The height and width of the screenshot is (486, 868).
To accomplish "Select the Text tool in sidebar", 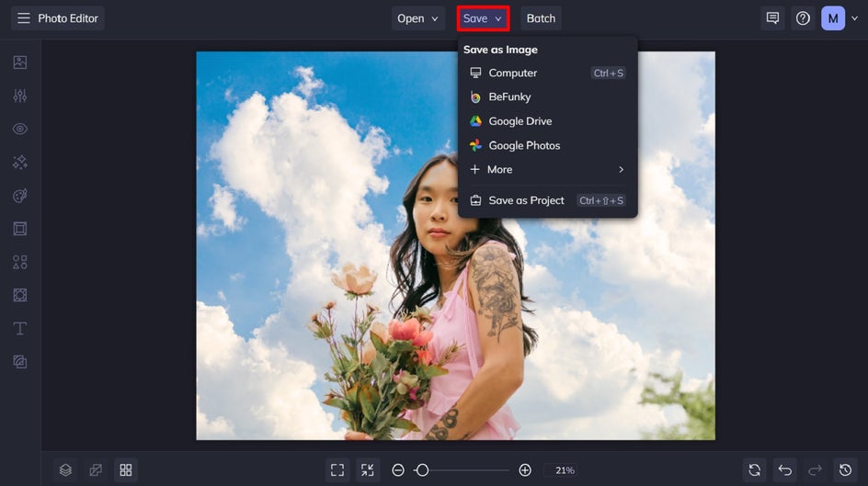I will pyautogui.click(x=20, y=328).
